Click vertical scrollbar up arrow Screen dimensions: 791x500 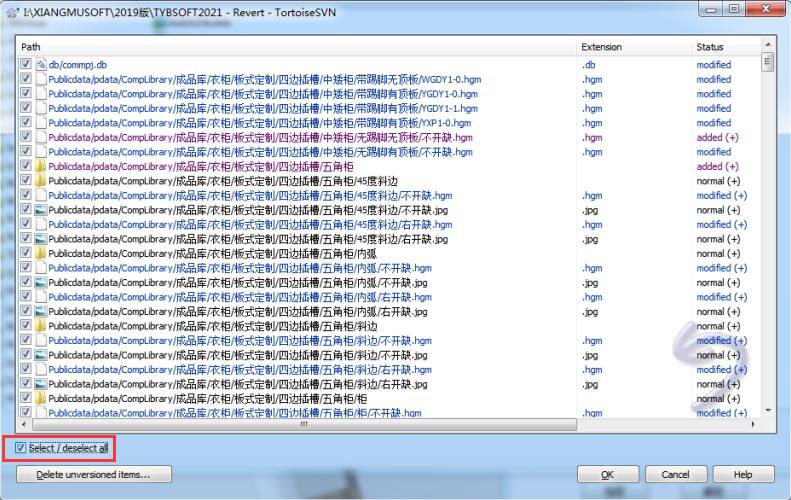coord(768,44)
